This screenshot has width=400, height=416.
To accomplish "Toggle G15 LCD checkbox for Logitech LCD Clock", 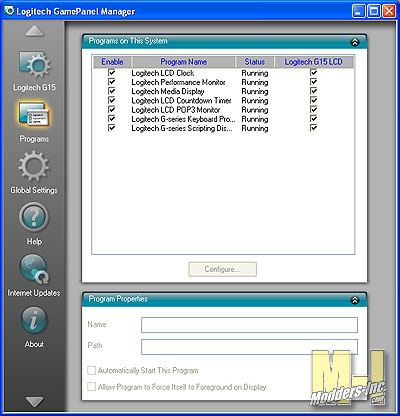I will pyautogui.click(x=313, y=72).
